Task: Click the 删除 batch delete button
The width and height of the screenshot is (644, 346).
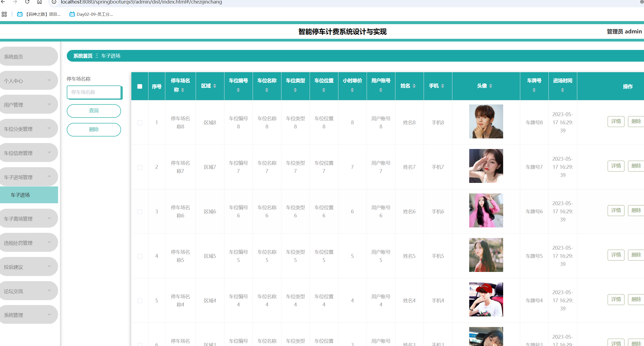Action: tap(94, 129)
